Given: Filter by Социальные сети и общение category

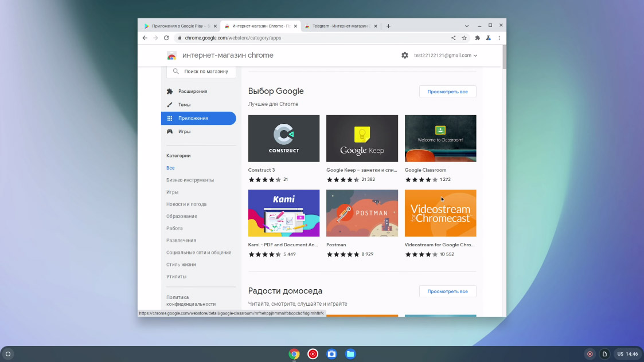Looking at the screenshot, I should (x=199, y=253).
